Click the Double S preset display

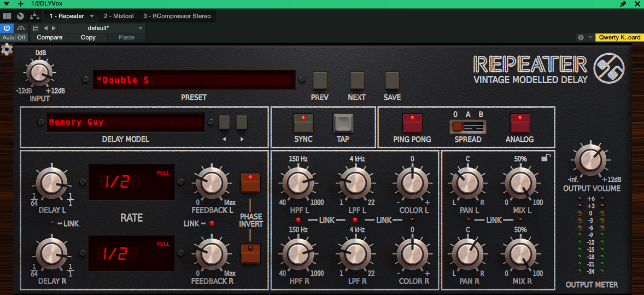pos(194,80)
